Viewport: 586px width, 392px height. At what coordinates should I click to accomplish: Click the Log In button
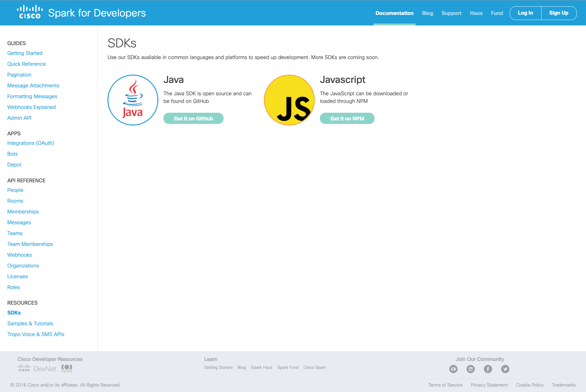[x=525, y=13]
